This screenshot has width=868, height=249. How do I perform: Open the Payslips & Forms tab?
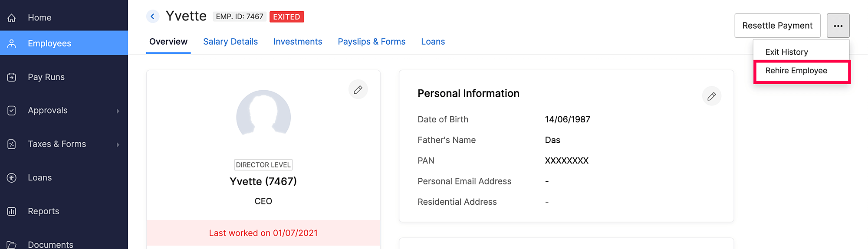pyautogui.click(x=372, y=42)
